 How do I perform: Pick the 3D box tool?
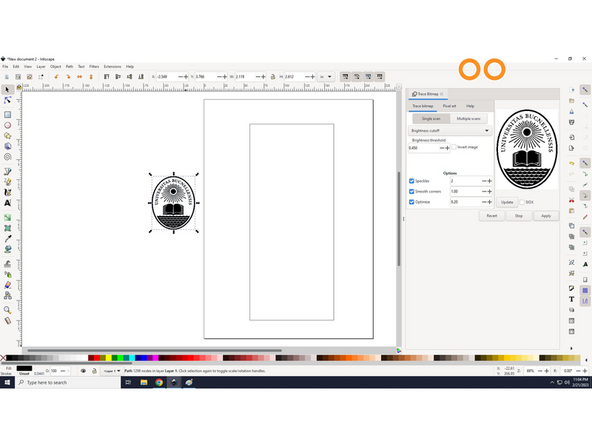pos(7,146)
